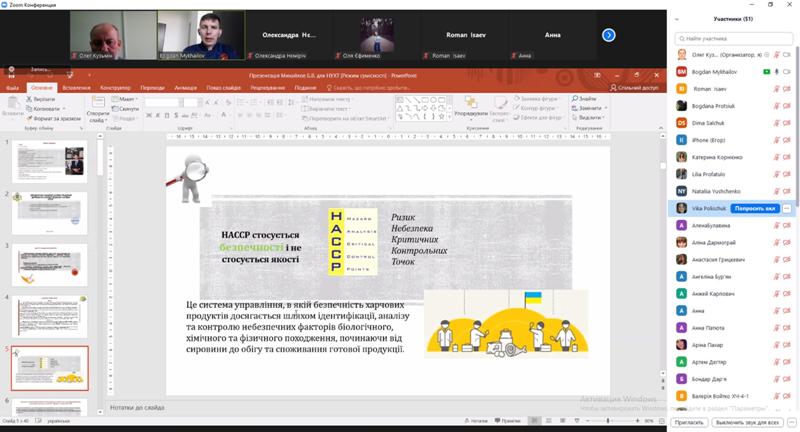Viewport: 800px width, 432px height.
Task: Open the Анімація ribbon tab
Action: coord(185,87)
